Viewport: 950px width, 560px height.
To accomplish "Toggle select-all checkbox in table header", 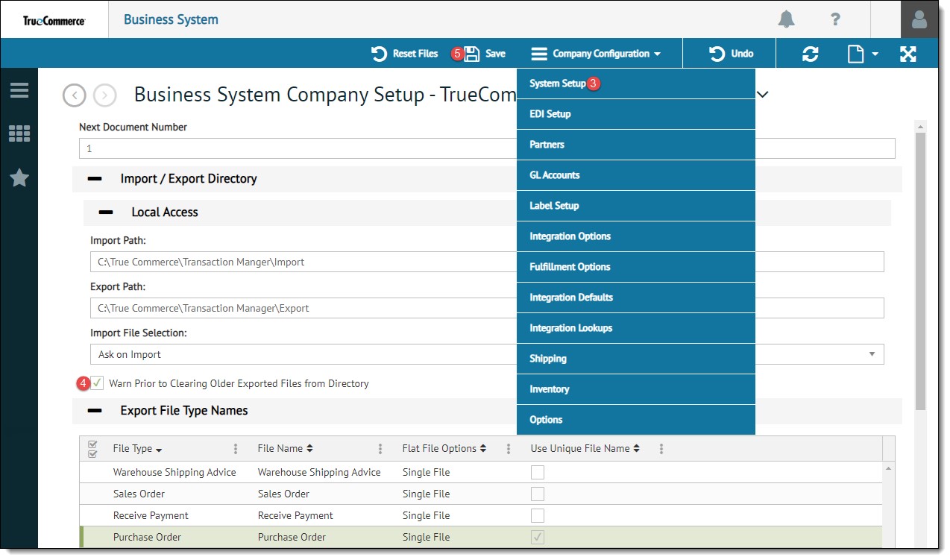I will (x=93, y=449).
